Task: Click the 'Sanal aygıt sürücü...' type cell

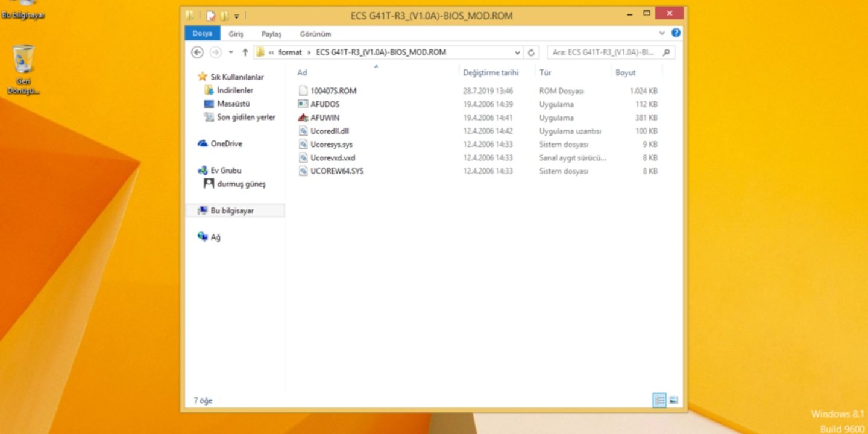Action: pos(572,157)
